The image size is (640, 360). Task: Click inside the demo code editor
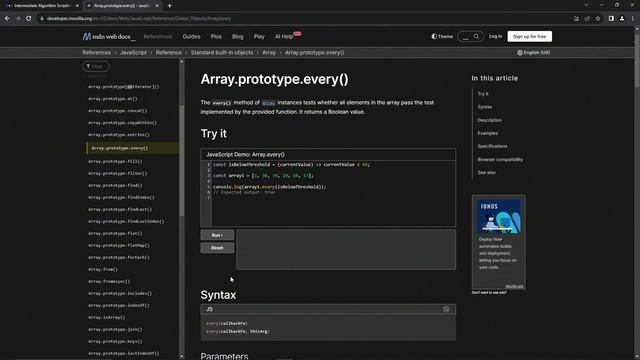333,193
